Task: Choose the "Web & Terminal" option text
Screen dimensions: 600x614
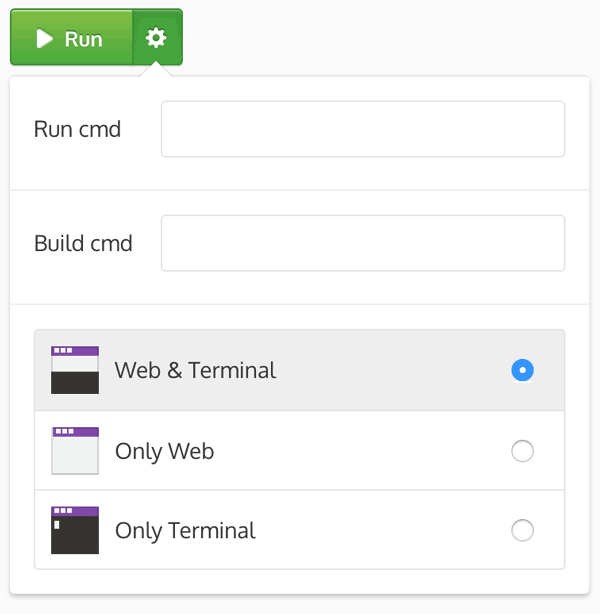Action: pos(195,370)
